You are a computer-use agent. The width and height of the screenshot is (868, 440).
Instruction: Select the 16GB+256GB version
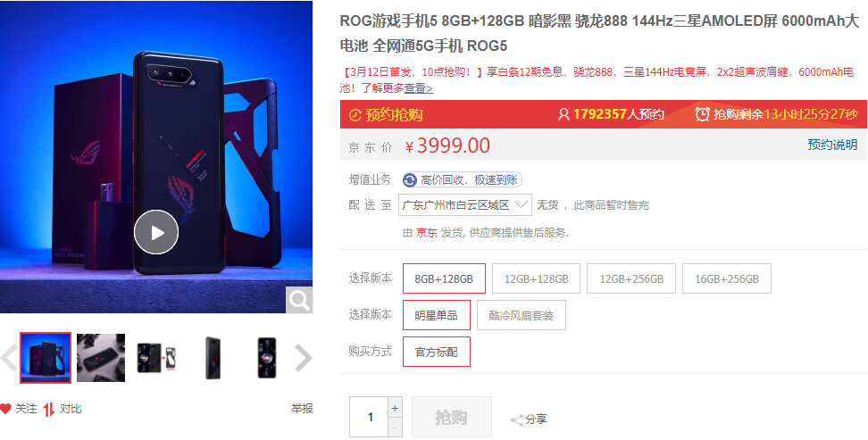tap(726, 278)
